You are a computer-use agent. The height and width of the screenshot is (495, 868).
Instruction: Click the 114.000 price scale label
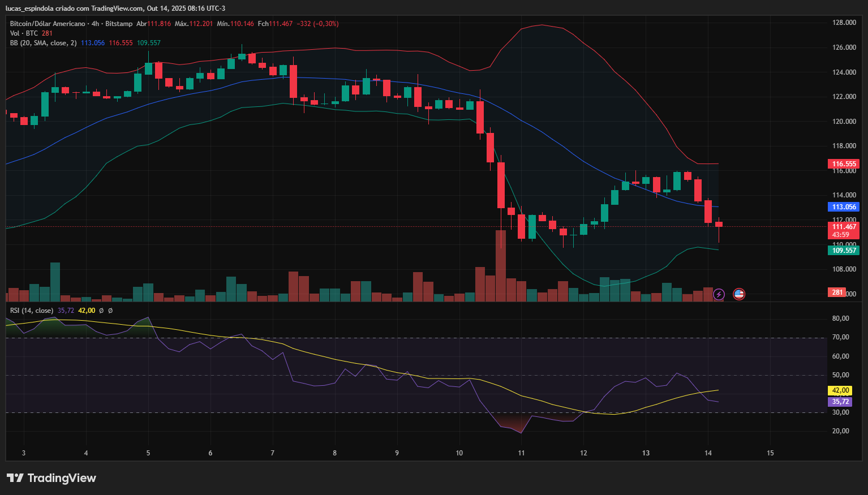click(x=844, y=195)
